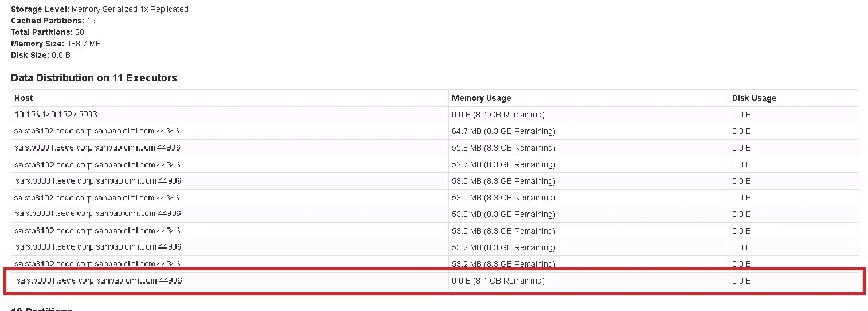Screen dimensions: 868x311
Task: Click the host of the 64.7 MB row
Action: pyautogui.click(x=97, y=131)
